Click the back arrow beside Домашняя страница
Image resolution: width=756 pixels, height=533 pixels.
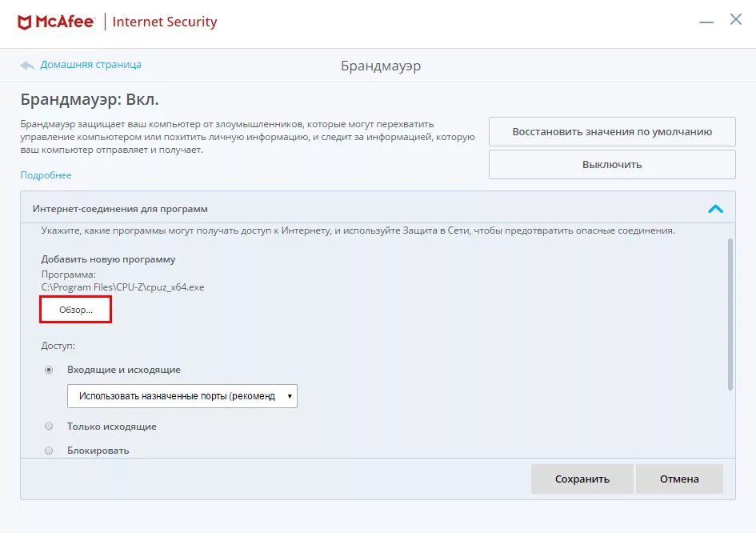[28, 65]
